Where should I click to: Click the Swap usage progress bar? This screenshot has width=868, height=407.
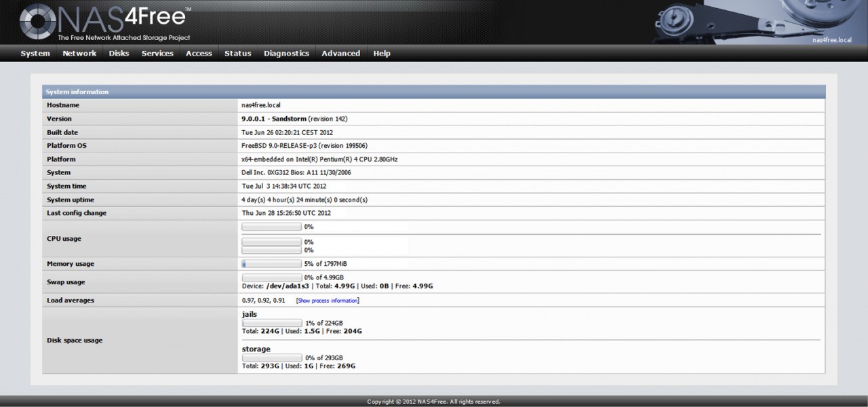point(271,277)
